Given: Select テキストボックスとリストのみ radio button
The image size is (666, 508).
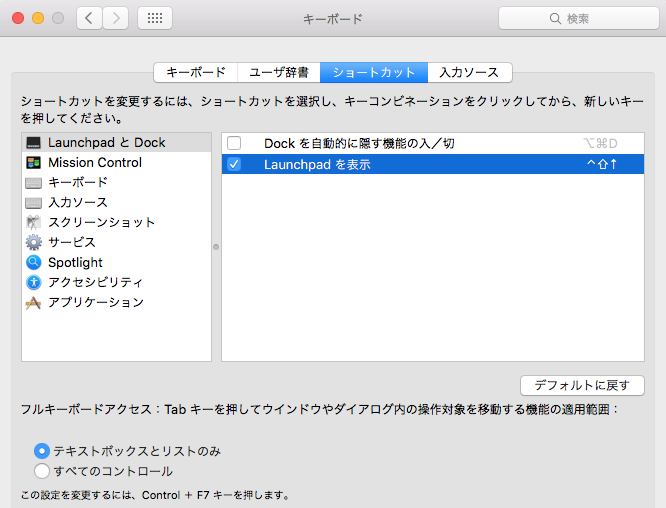Looking at the screenshot, I should [42, 451].
